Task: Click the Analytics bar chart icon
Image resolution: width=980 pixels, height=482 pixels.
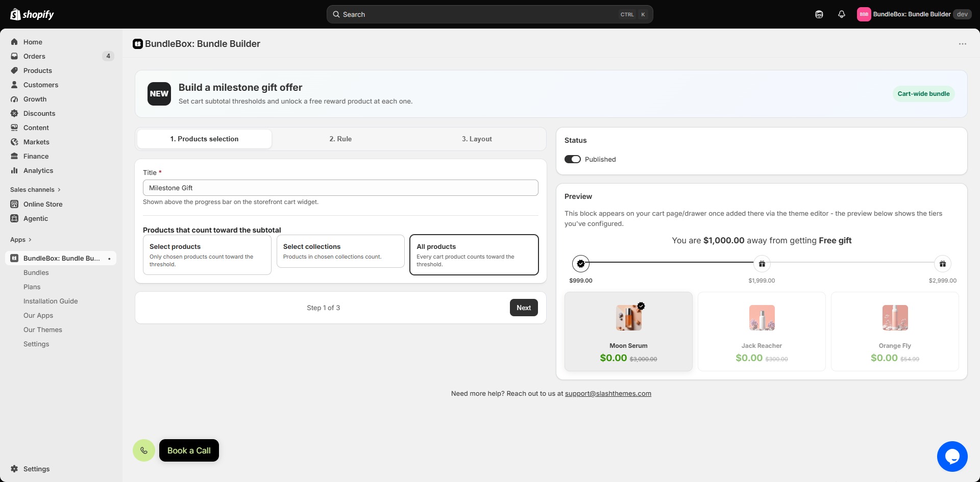Action: pyautogui.click(x=14, y=170)
